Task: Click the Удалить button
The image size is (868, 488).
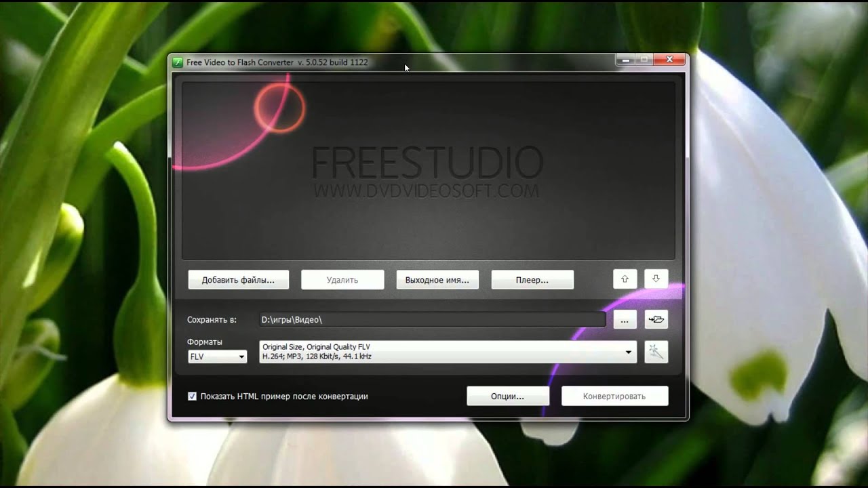Action: click(342, 280)
